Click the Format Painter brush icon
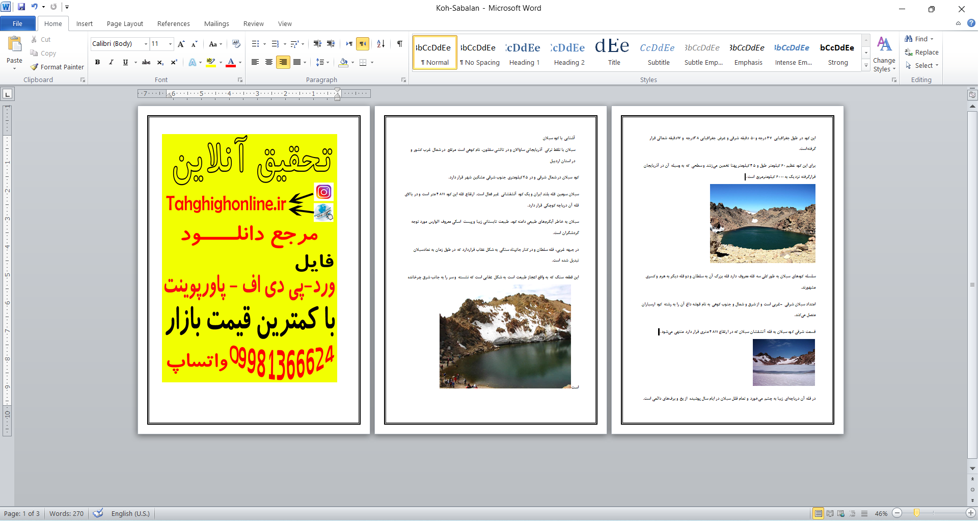Viewport: 980px width, 521px height. coord(34,67)
